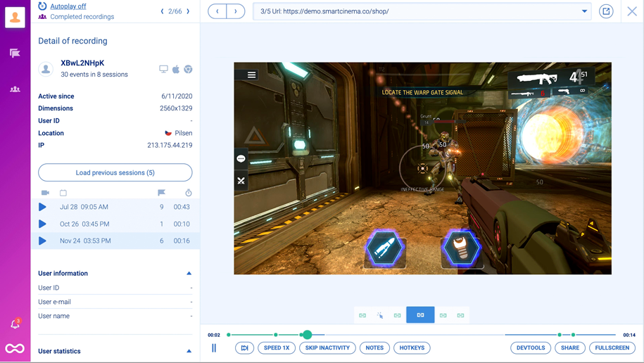Collapse the User information section

click(189, 274)
